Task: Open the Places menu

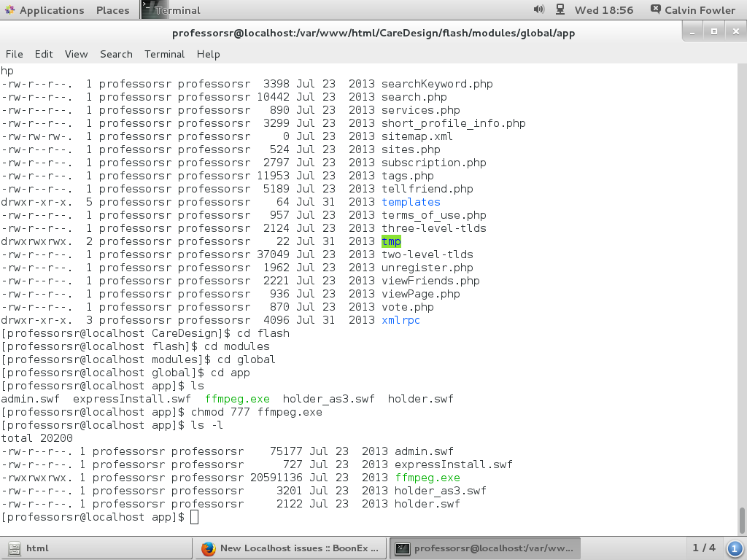Action: [112, 10]
